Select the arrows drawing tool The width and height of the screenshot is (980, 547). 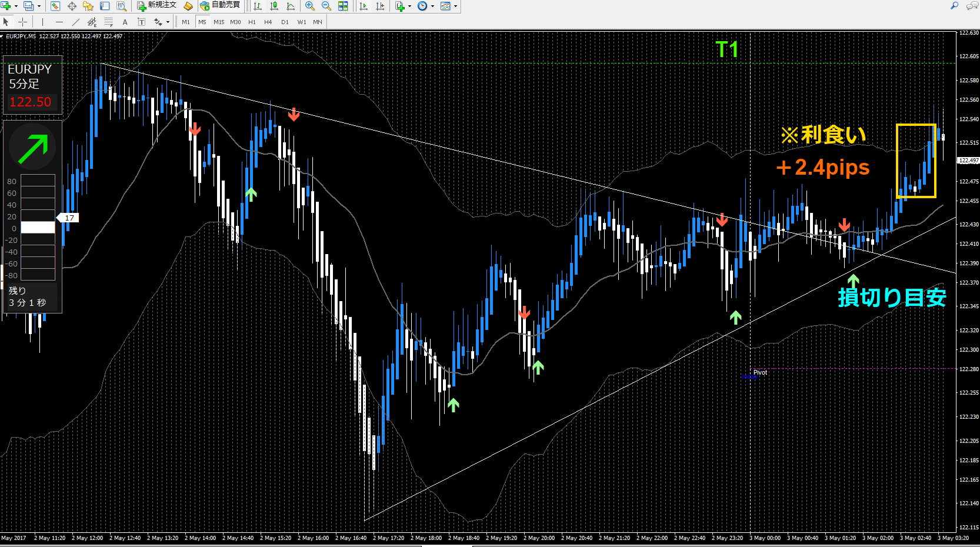pos(158,22)
